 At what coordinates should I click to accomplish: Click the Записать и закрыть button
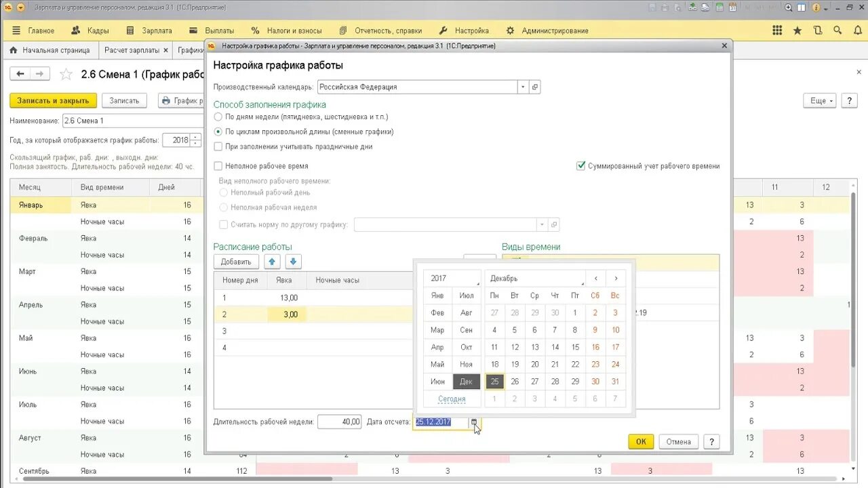click(x=53, y=100)
